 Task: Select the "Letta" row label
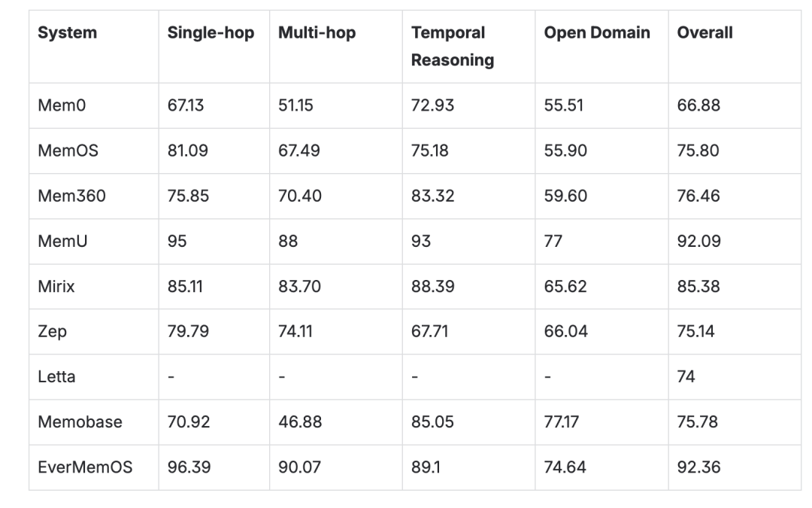(56, 376)
